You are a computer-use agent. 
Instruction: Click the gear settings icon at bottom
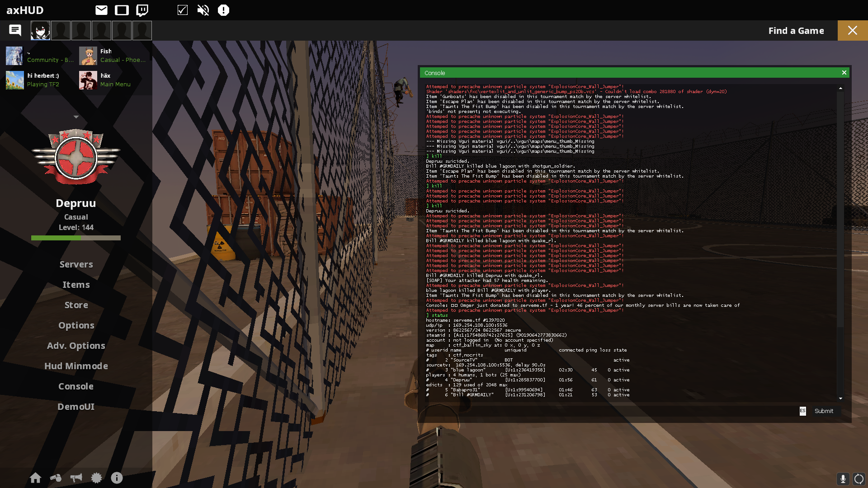coord(96,478)
